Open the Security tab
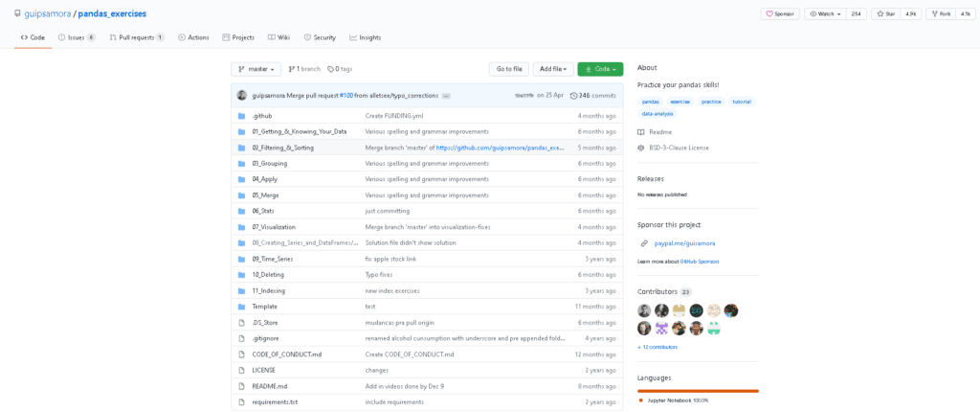This screenshot has height=412, width=980. pos(320,37)
